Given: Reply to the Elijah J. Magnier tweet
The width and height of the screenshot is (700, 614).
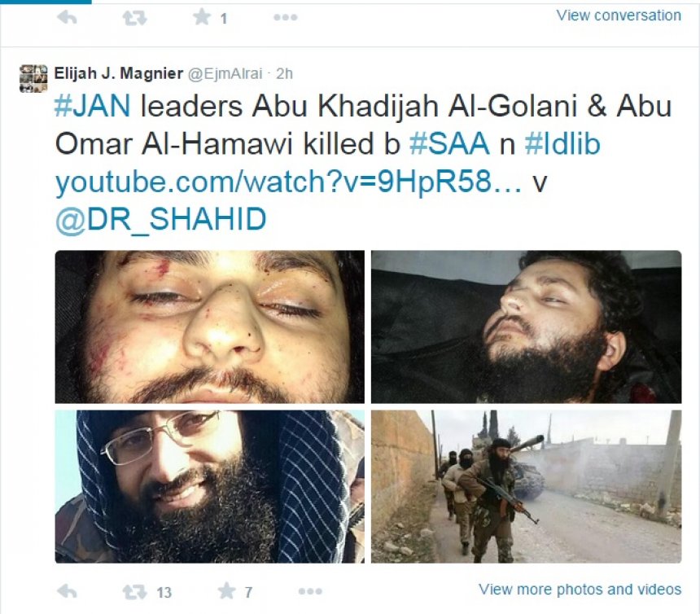Looking at the screenshot, I should point(67,591).
